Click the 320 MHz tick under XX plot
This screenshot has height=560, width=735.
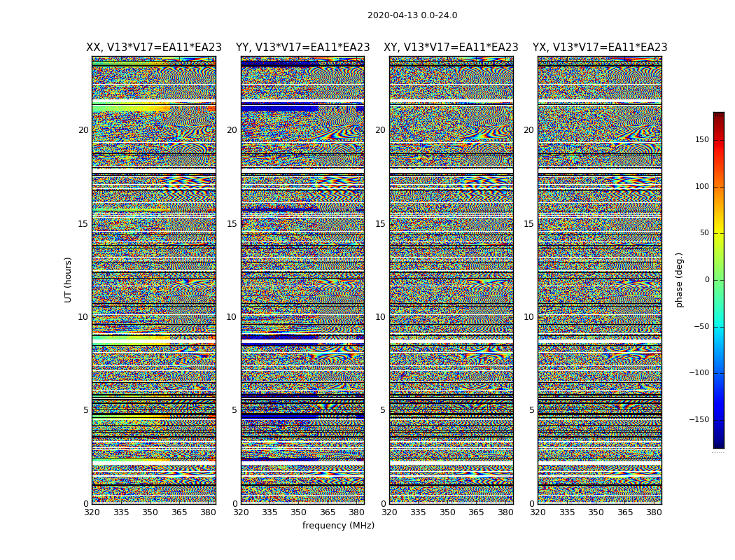[x=92, y=512]
